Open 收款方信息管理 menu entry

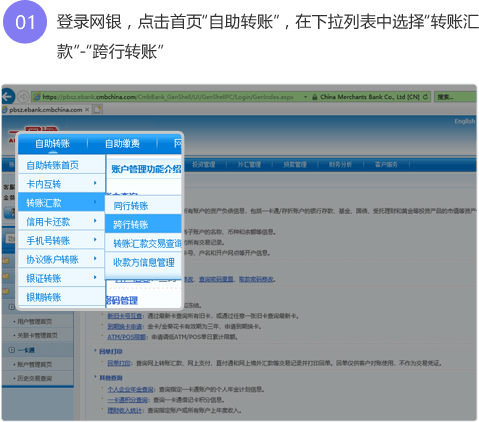143,262
